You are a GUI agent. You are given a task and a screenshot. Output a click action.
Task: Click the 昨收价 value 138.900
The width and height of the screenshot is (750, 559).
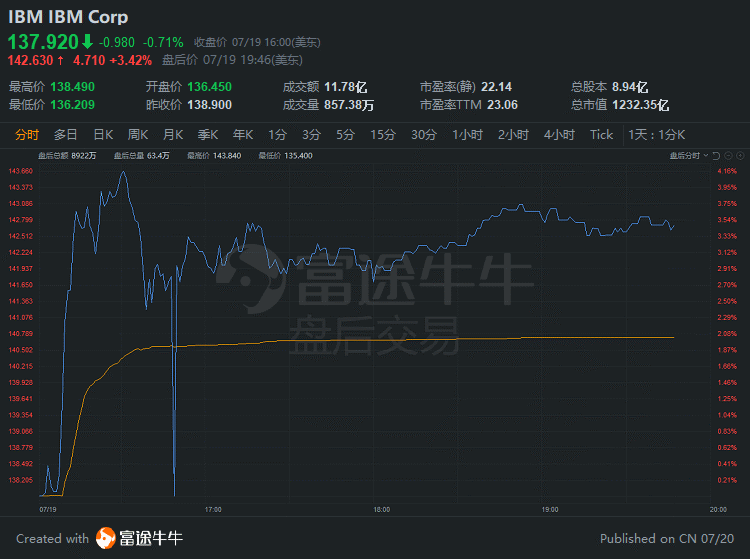(x=210, y=105)
